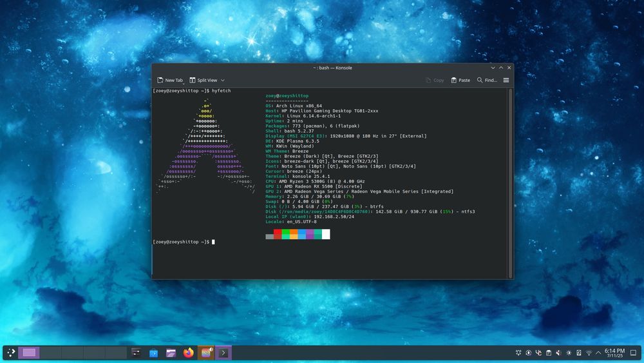Click the 'hyfetch' command text
The width and height of the screenshot is (644, 363).
221,90
